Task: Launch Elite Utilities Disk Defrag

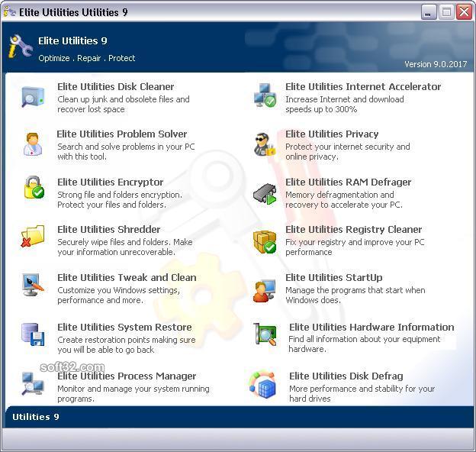Action: pos(346,376)
